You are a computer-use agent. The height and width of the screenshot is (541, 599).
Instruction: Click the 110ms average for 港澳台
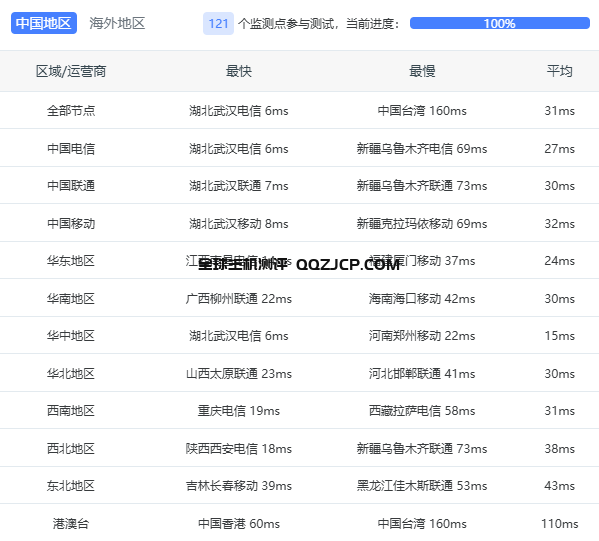[560, 523]
